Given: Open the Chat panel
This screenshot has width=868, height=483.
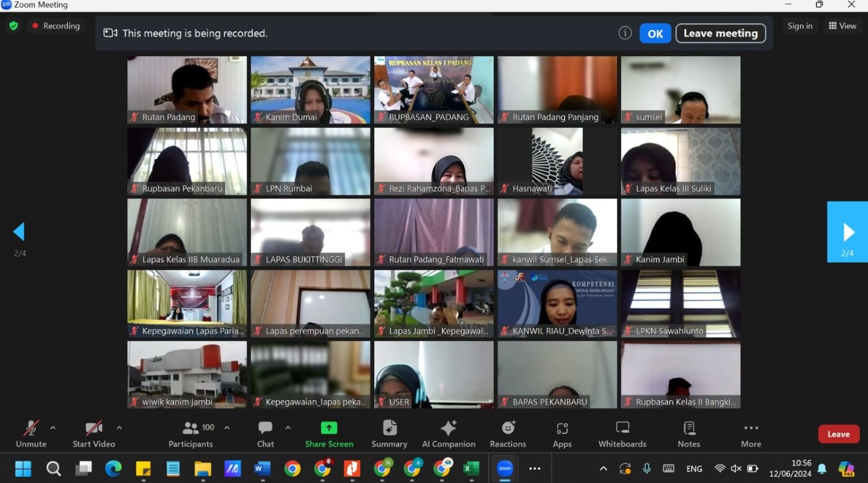Looking at the screenshot, I should click(x=266, y=434).
